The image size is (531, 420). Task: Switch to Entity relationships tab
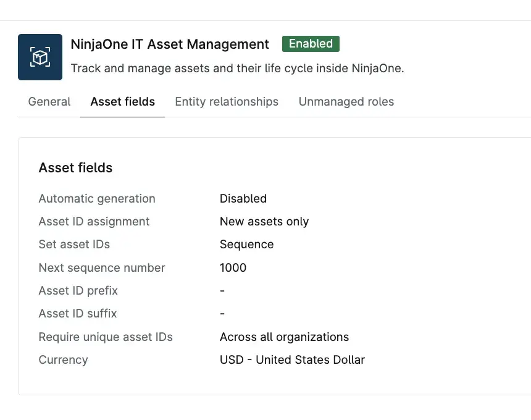coord(227,102)
